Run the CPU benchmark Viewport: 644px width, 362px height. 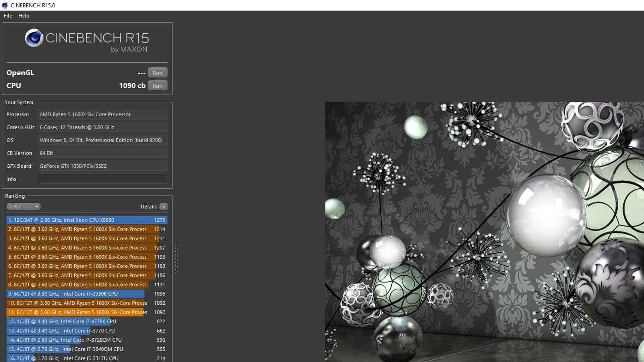[158, 86]
